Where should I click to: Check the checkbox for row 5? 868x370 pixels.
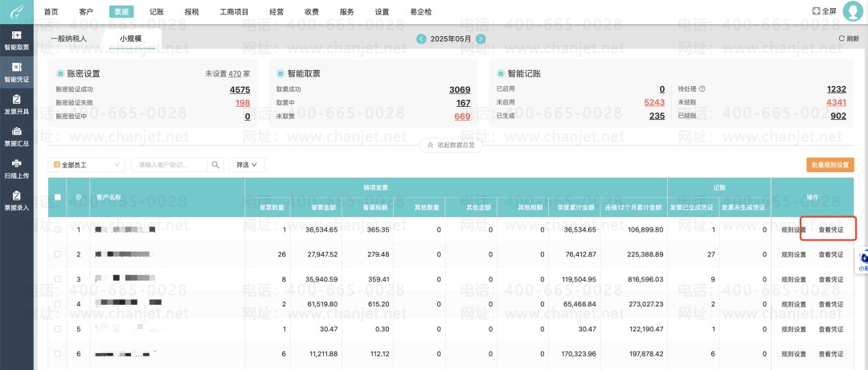pos(58,329)
